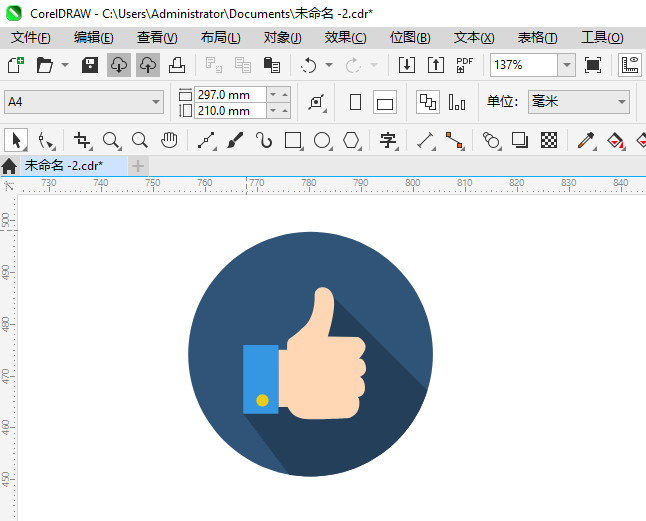The height and width of the screenshot is (521, 646).
Task: Select the Interactive fill bucket tool
Action: pyautogui.click(x=616, y=140)
